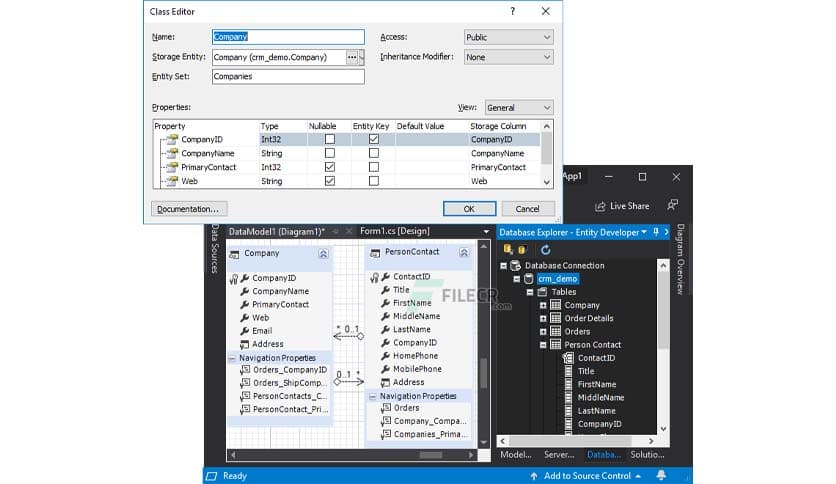
Task: Open the Documentation... dialog
Action: tap(189, 208)
